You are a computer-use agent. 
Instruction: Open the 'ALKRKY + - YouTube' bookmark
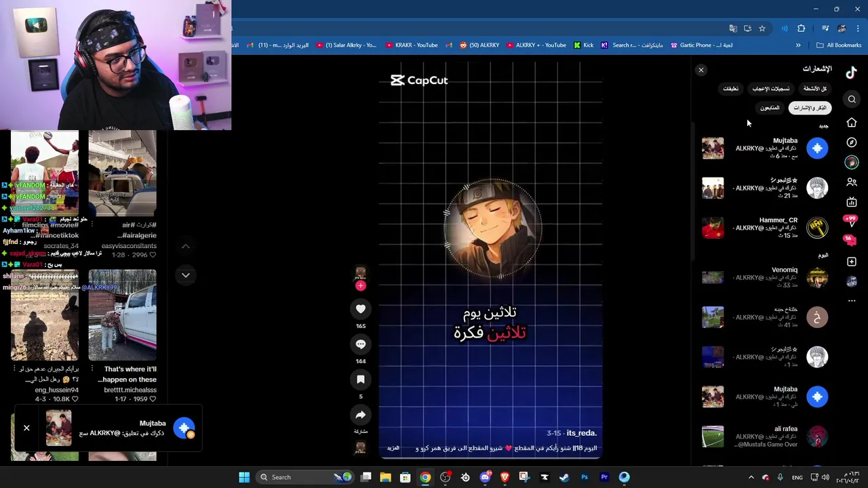(536, 45)
